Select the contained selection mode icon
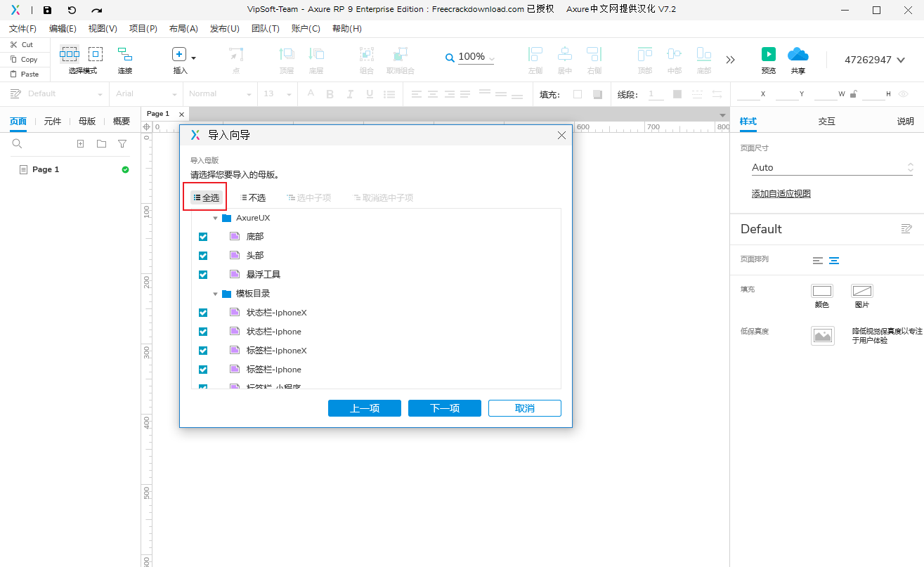Image resolution: width=924 pixels, height=567 pixels. (x=96, y=54)
